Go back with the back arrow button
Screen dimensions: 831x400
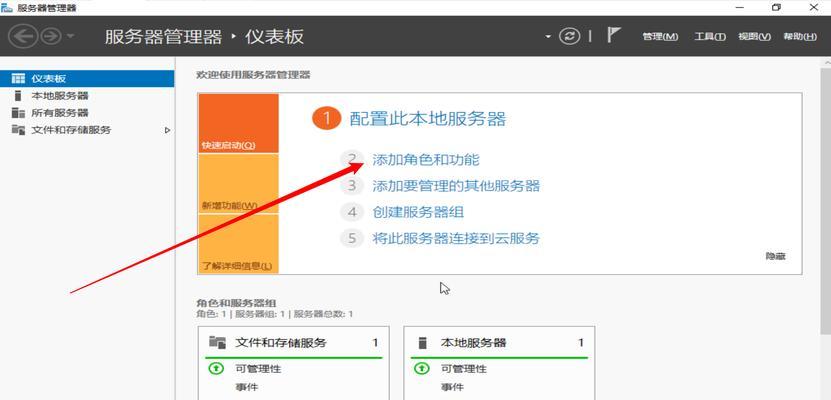[x=23, y=37]
